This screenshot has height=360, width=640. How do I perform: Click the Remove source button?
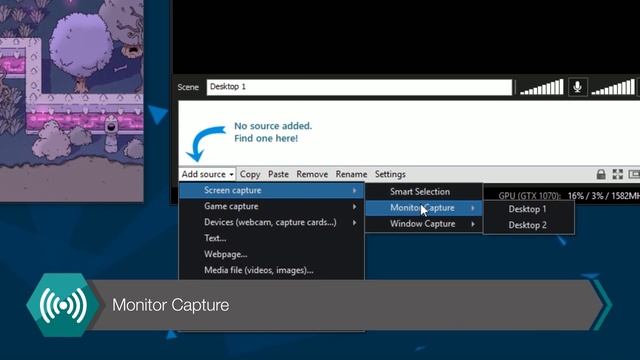coord(312,174)
